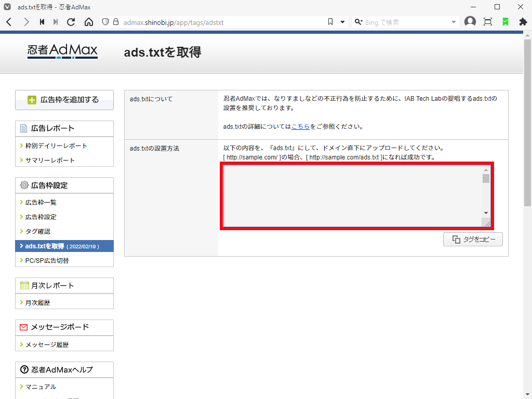Image resolution: width=532 pixels, height=399 pixels.
Task: Open マニュアル help link
Action: (41, 387)
